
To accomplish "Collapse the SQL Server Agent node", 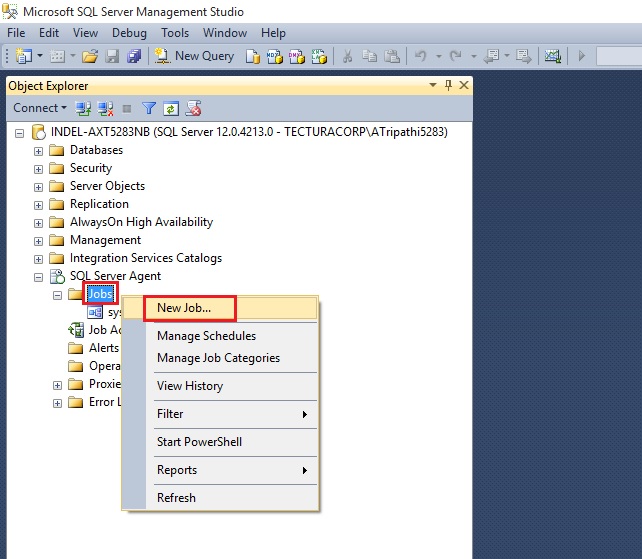I will tap(39, 276).
